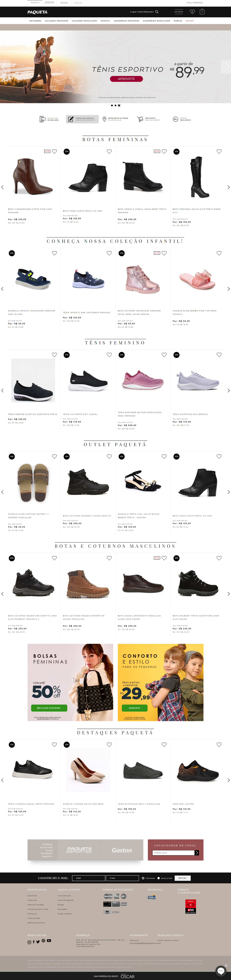
Task: Show next products in Botas Femininas carousel
Action: click(228, 187)
